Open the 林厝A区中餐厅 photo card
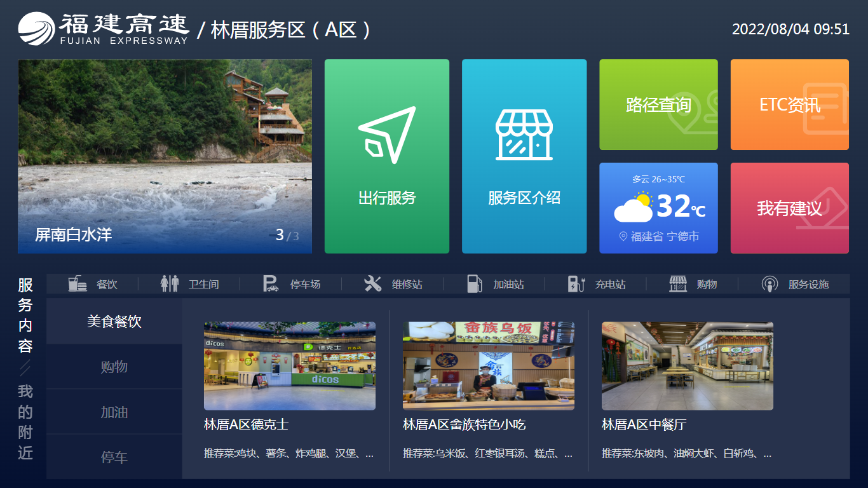The width and height of the screenshot is (868, 488). [x=687, y=365]
